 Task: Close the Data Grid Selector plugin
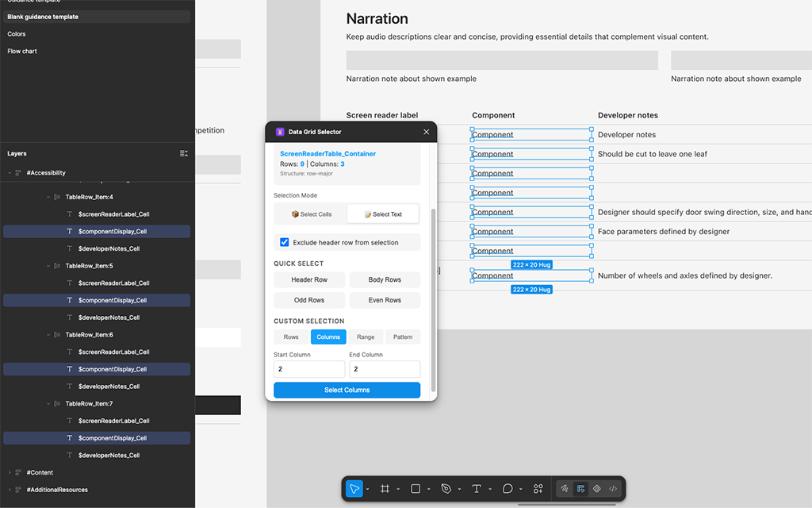tap(426, 132)
